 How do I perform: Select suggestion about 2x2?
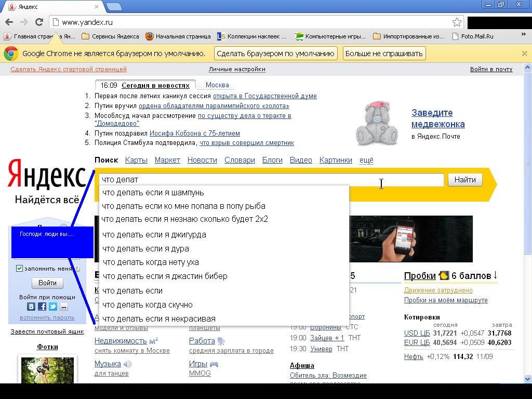pos(224,219)
